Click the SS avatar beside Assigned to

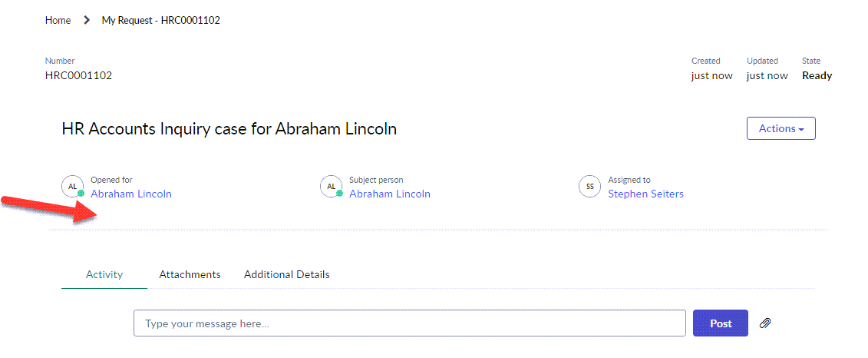[589, 186]
